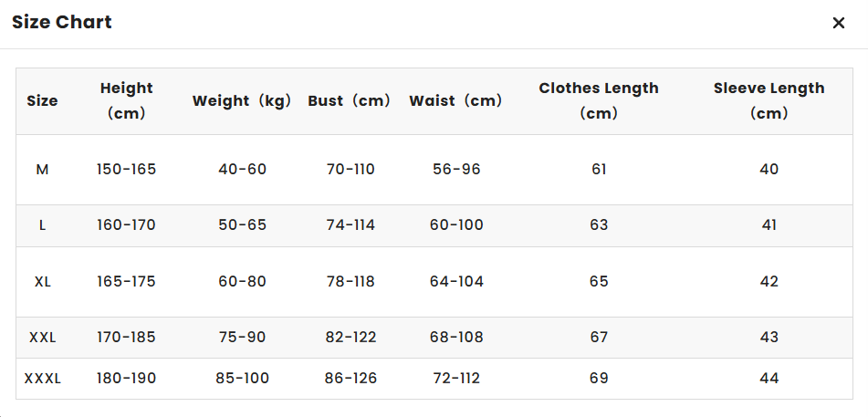The width and height of the screenshot is (868, 417).
Task: Click the Size Chart title
Action: click(62, 23)
